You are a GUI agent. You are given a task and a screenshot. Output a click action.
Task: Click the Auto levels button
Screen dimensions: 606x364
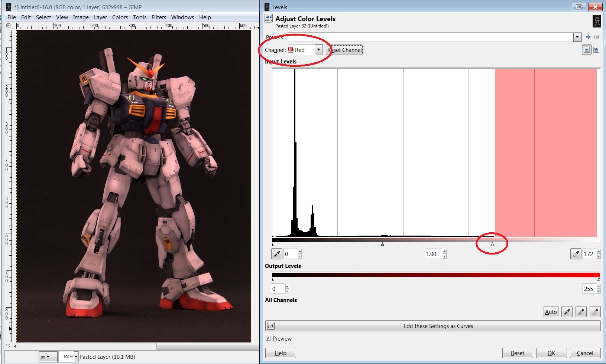click(x=551, y=312)
